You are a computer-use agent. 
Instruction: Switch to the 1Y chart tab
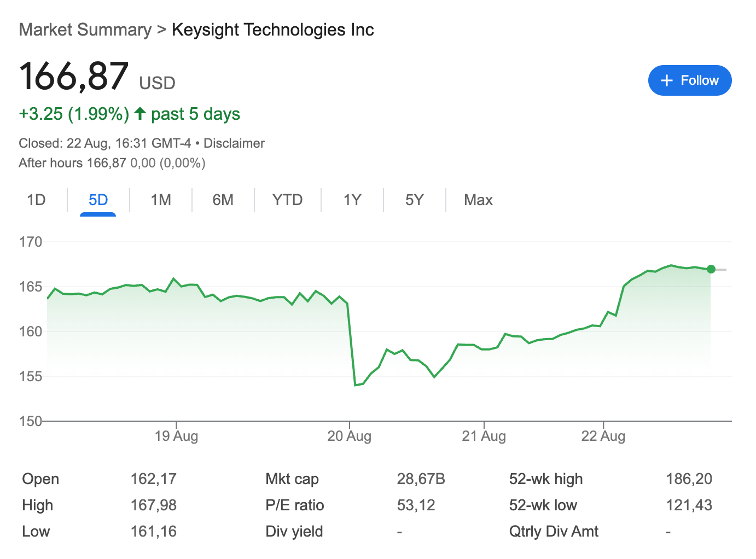(x=352, y=200)
